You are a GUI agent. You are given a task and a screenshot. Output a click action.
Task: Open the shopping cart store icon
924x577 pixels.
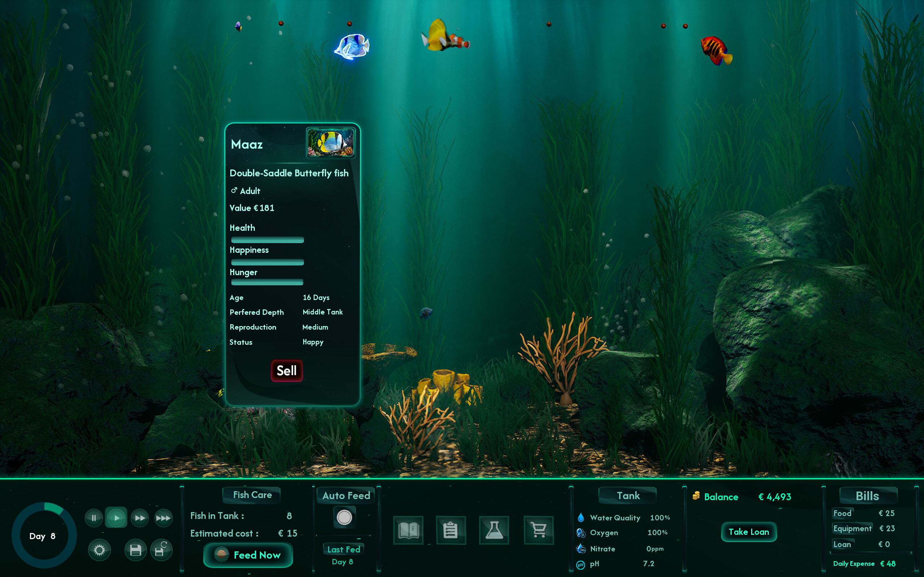[539, 530]
